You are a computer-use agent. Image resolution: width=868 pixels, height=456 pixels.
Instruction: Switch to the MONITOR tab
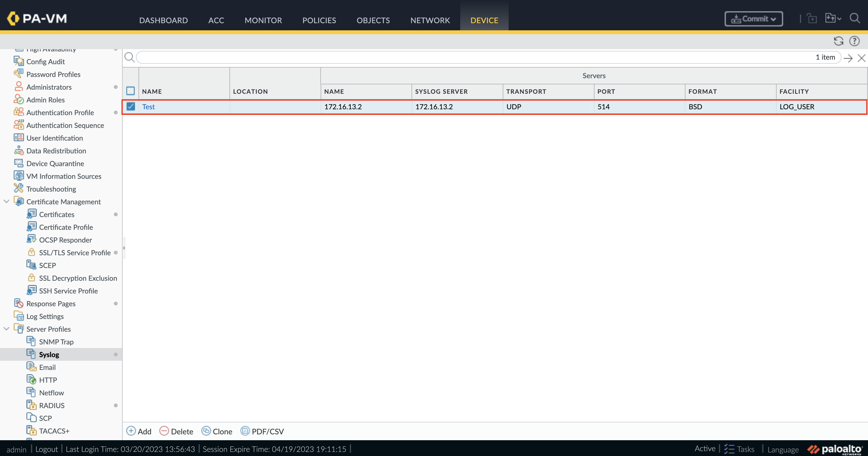263,20
